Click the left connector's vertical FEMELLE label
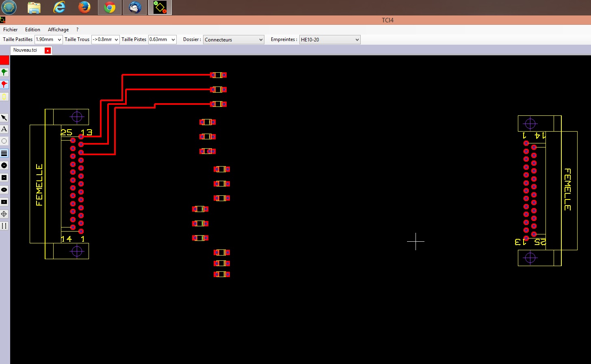The image size is (591, 364). (x=39, y=185)
